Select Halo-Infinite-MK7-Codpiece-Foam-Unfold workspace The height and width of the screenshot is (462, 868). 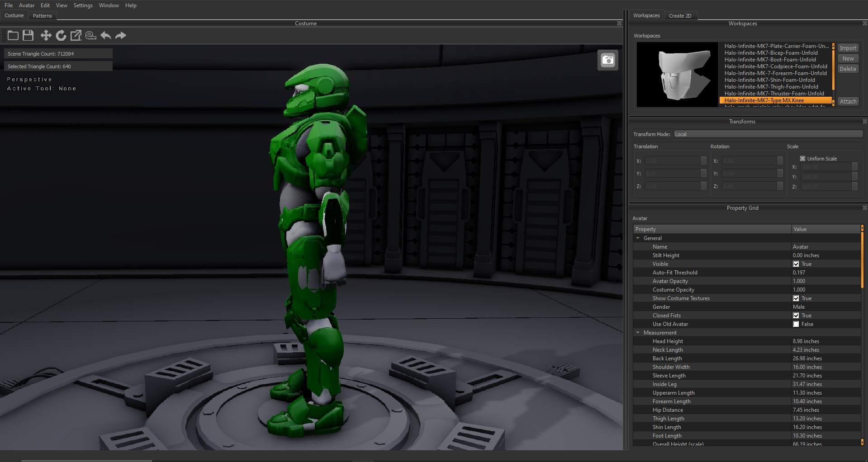click(x=776, y=66)
